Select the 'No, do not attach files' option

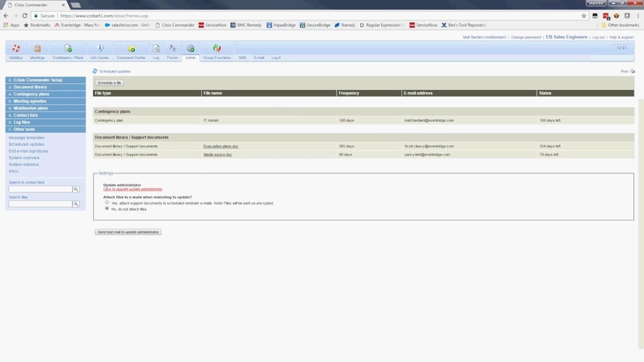107,209
